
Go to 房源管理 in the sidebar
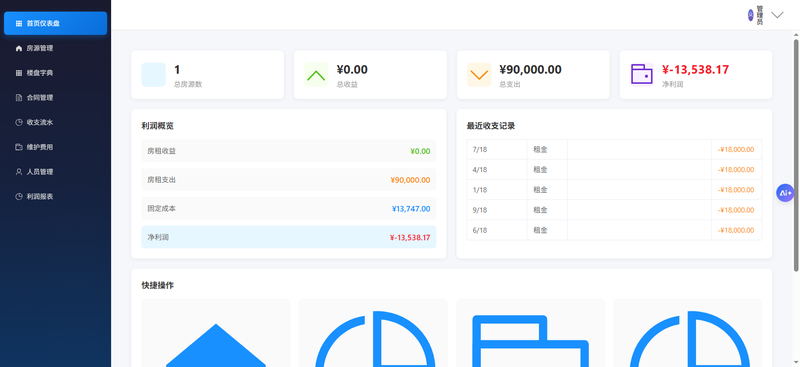55,48
